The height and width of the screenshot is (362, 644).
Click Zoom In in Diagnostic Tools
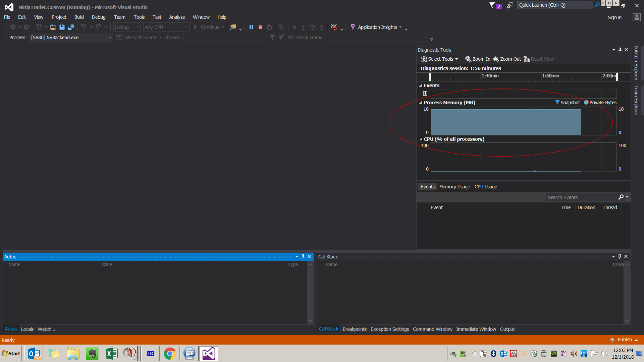[478, 59]
